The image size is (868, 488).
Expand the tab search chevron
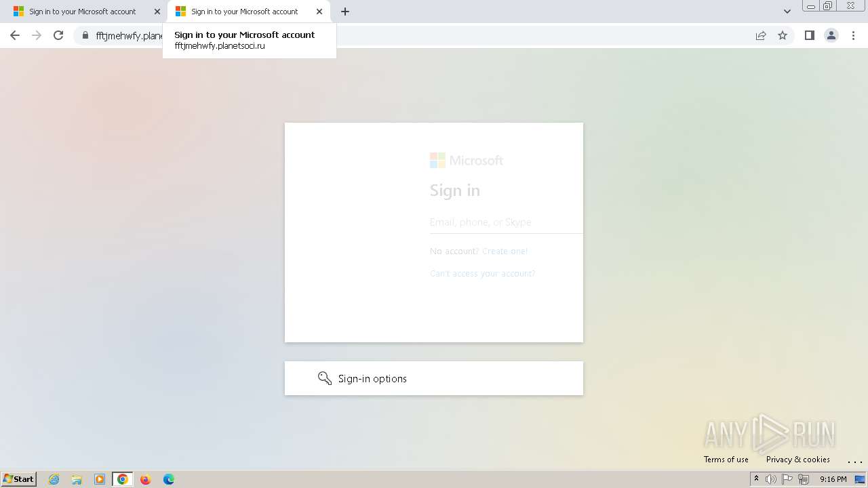click(x=787, y=12)
